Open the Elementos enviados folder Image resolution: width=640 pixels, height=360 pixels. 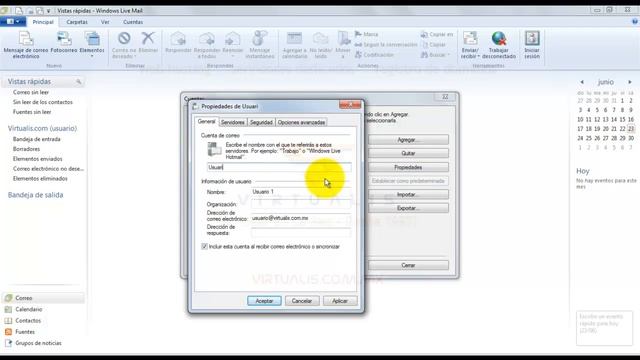pyautogui.click(x=38, y=159)
